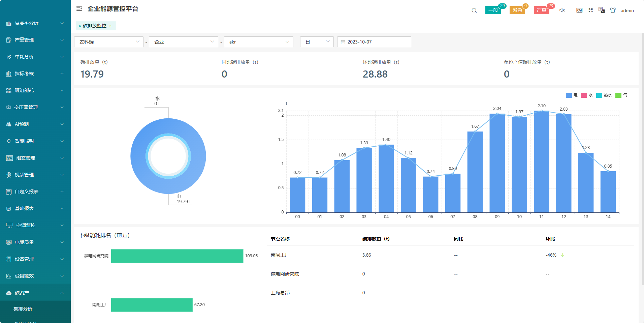644x323 pixels.
Task: Toggle 热水 series in chart legend
Action: tap(604, 95)
